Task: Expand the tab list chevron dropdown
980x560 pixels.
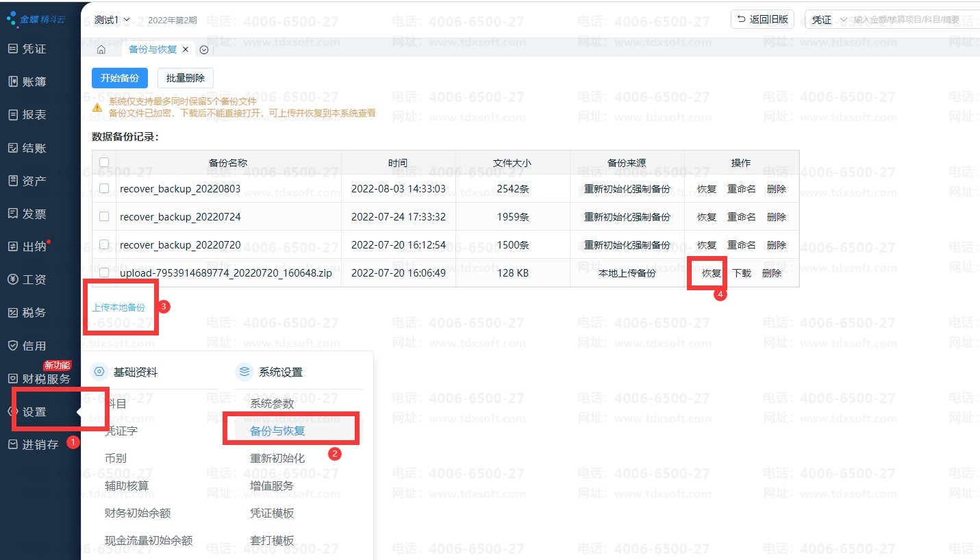Action: click(x=203, y=50)
